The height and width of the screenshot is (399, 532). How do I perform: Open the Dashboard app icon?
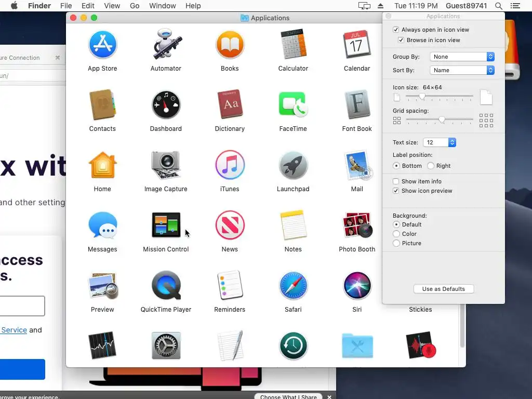(166, 105)
